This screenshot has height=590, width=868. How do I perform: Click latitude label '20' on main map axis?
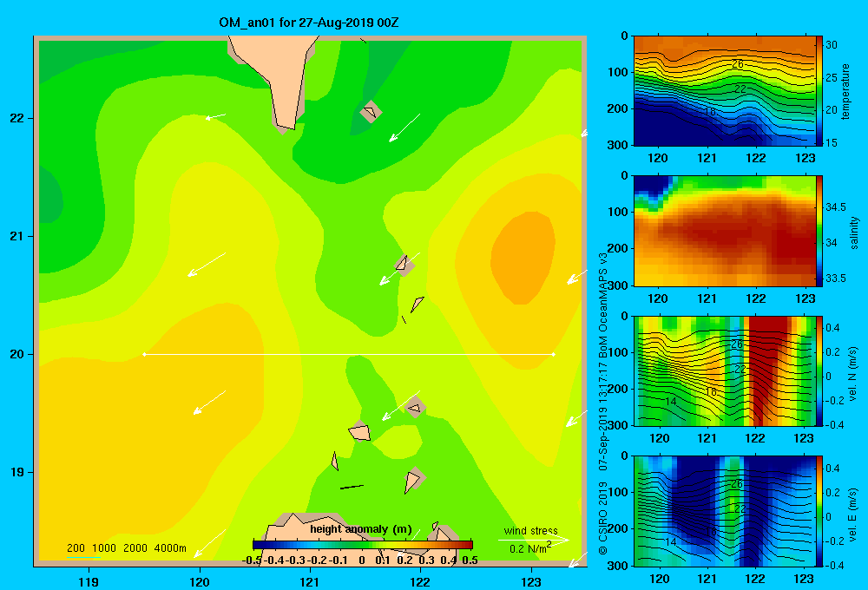[x=17, y=354]
